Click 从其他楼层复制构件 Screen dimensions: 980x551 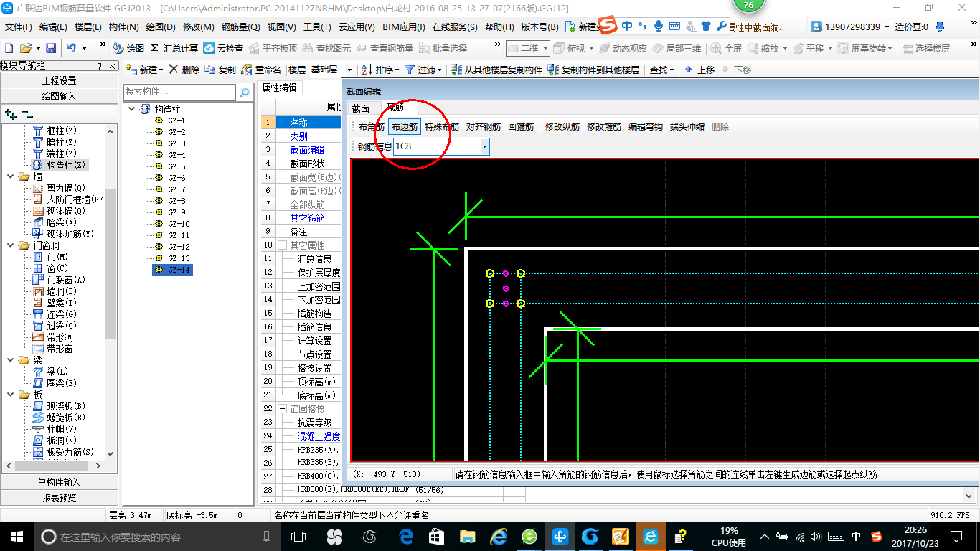[x=496, y=70]
